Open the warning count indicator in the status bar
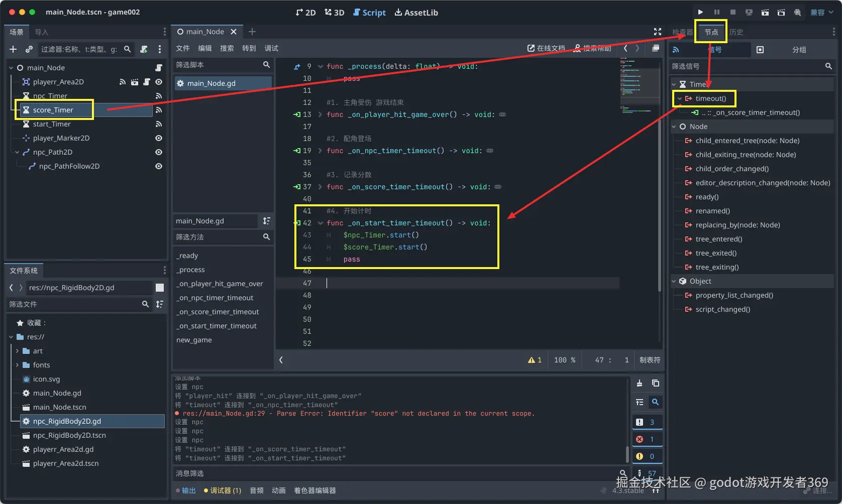This screenshot has height=504, width=842. [x=535, y=360]
